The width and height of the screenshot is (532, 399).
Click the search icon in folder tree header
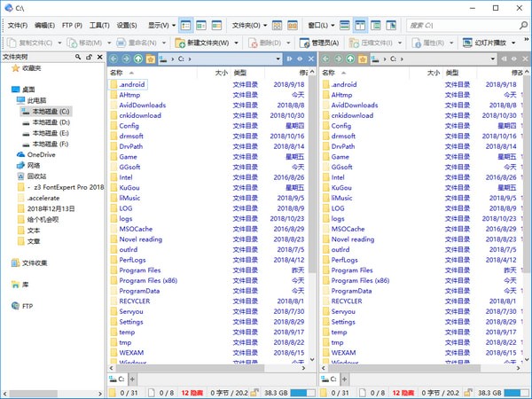74,57
